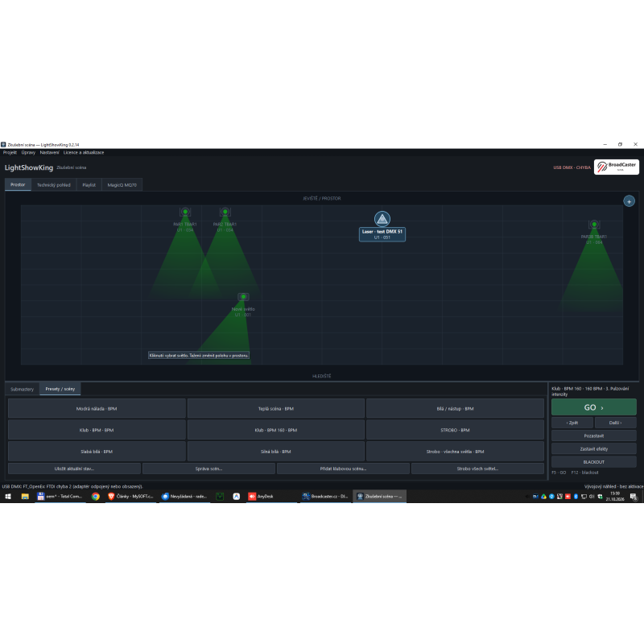The height and width of the screenshot is (644, 644).
Task: Open the Úpravy menu
Action: pos(28,152)
